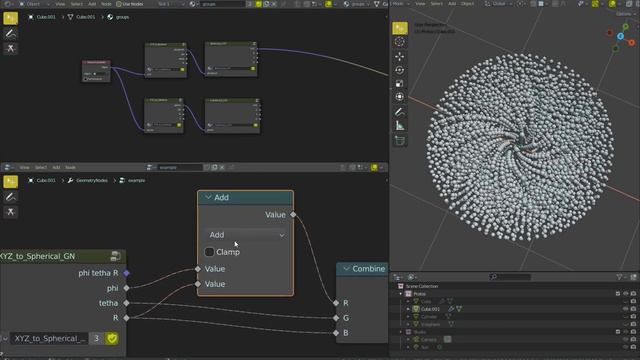This screenshot has height=360, width=640.
Task: Open Object menu in 3D viewport header
Action: (x=467, y=4)
